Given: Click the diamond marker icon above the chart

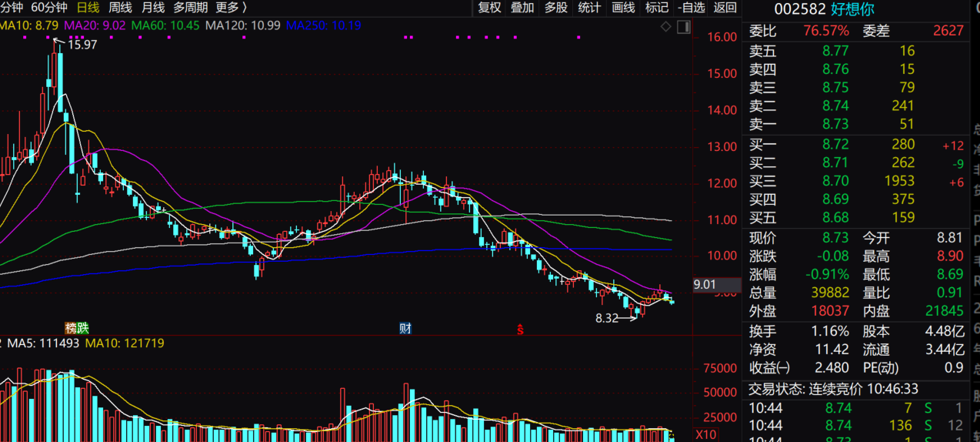Looking at the screenshot, I should (x=665, y=26).
